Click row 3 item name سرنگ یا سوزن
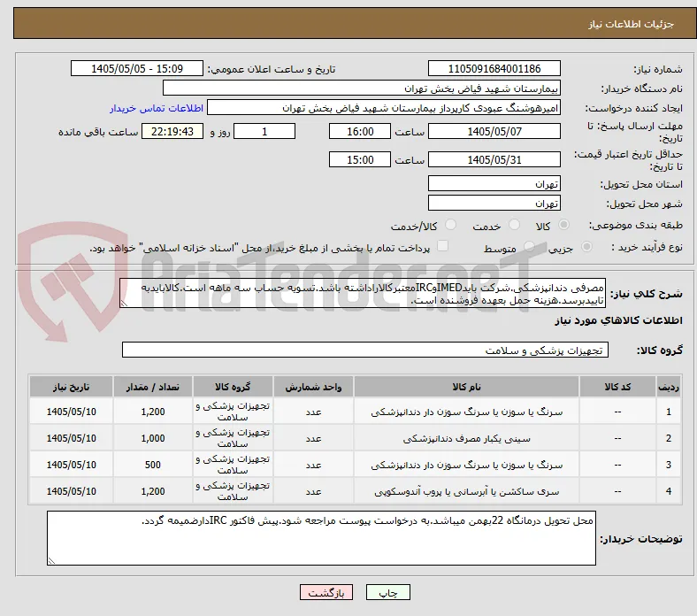697x616 pixels. click(466, 465)
